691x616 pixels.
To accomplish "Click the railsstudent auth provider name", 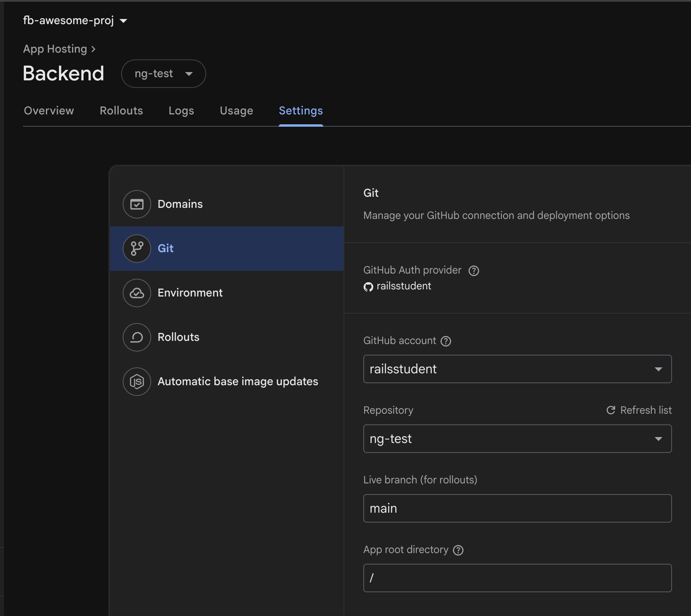I will point(404,286).
